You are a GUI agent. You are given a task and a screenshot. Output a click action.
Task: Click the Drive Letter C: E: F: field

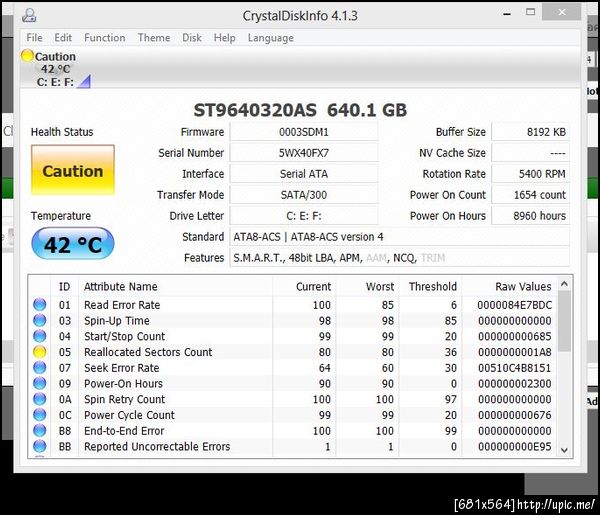pyautogui.click(x=304, y=216)
